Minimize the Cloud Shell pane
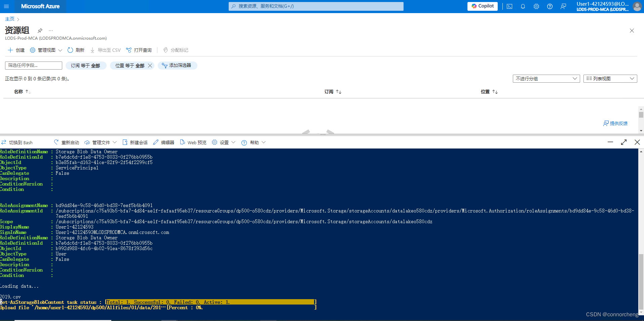 point(610,142)
